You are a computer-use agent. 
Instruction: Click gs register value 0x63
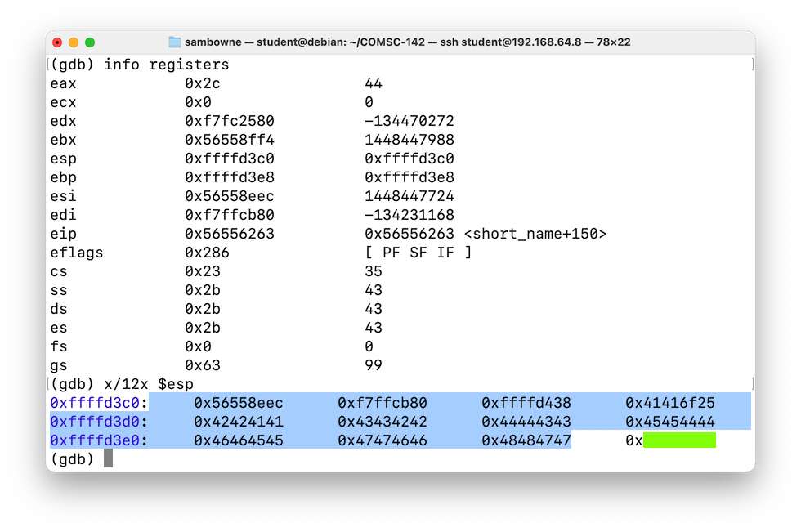click(x=203, y=365)
